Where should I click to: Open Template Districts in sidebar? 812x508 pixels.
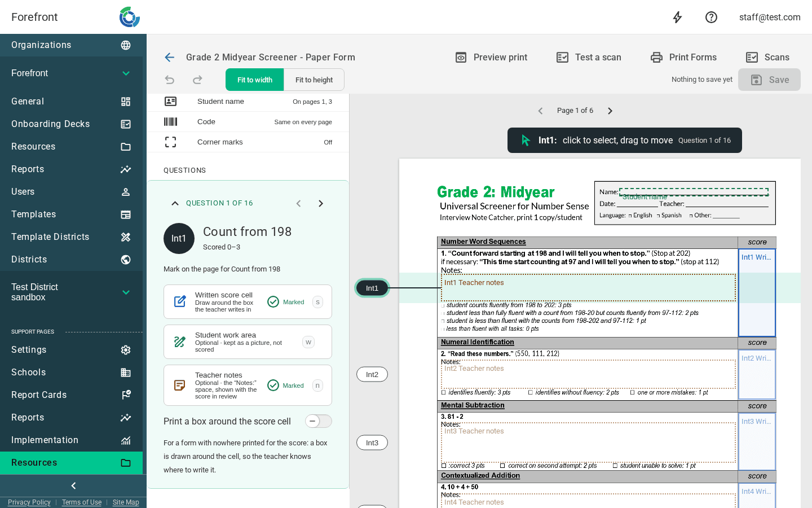71,237
